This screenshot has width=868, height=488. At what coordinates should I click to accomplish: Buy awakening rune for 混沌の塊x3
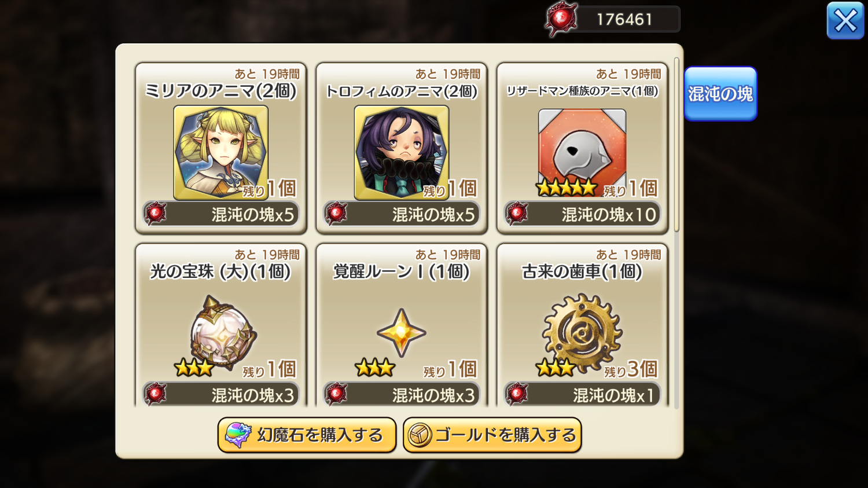click(x=401, y=395)
